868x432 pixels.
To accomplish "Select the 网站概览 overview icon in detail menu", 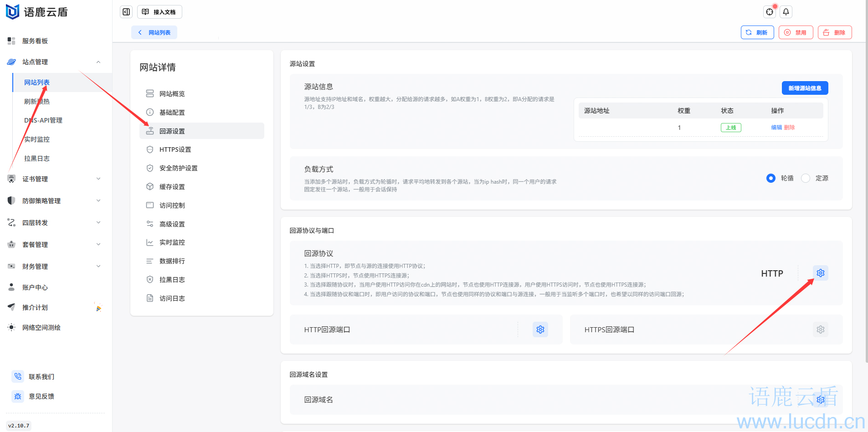I will point(150,93).
